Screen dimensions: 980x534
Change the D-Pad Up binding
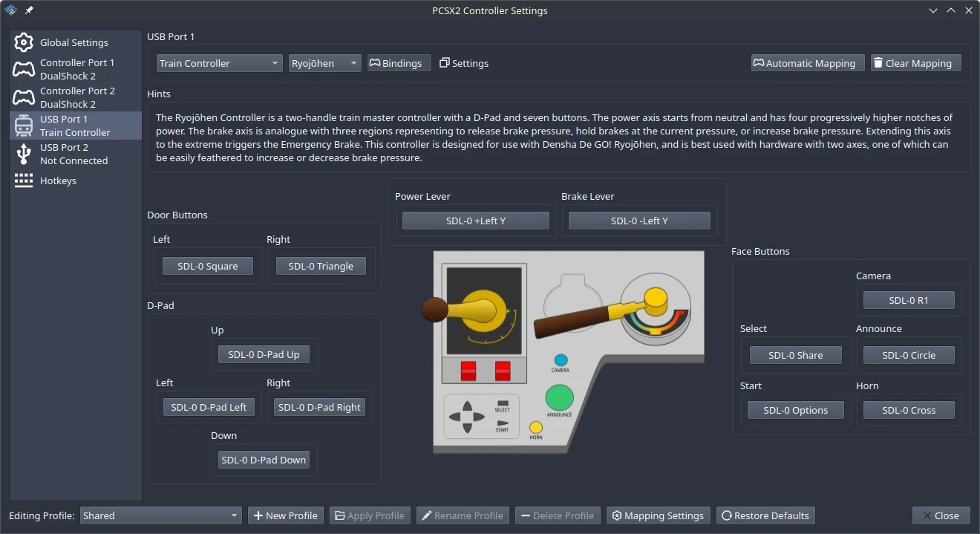click(264, 354)
